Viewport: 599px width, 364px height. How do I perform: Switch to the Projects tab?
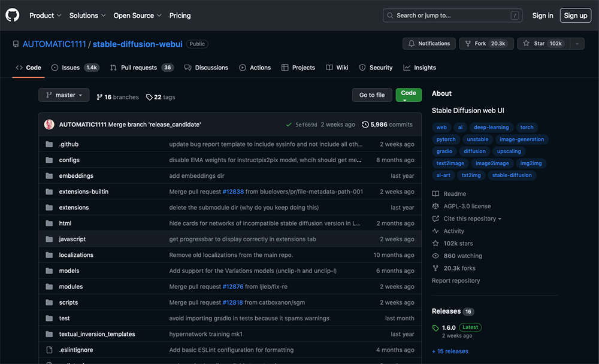[298, 68]
